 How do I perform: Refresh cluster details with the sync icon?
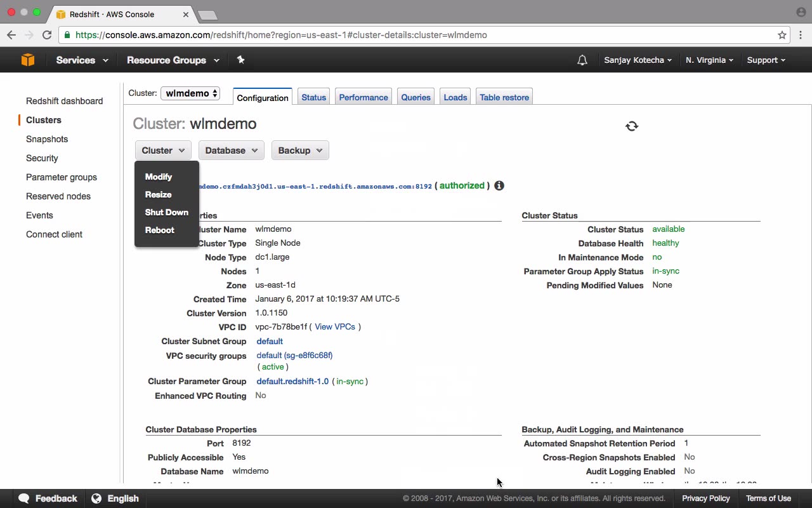point(632,126)
